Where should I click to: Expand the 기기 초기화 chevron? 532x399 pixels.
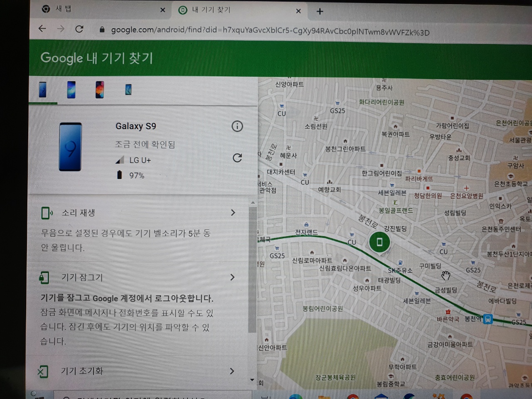[x=232, y=371]
